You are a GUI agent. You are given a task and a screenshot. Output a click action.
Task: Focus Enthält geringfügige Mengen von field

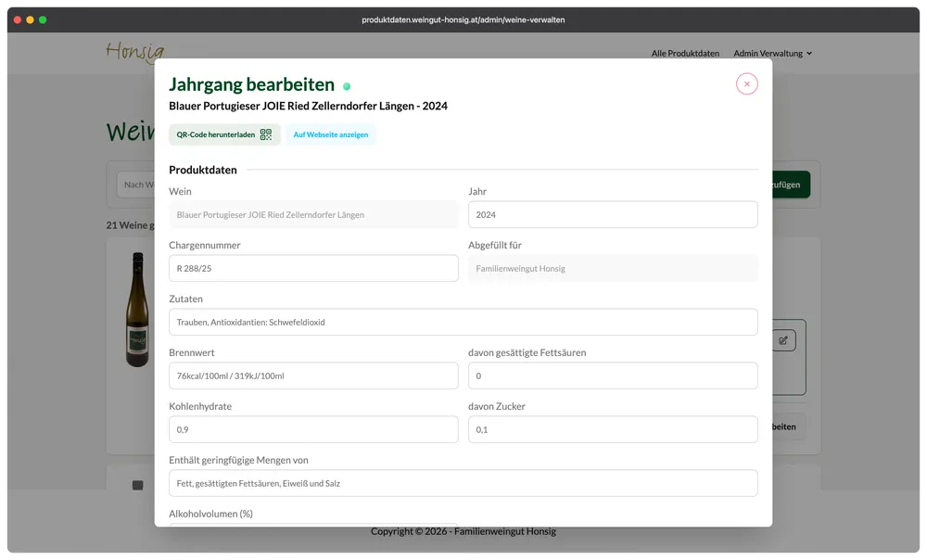coord(463,484)
